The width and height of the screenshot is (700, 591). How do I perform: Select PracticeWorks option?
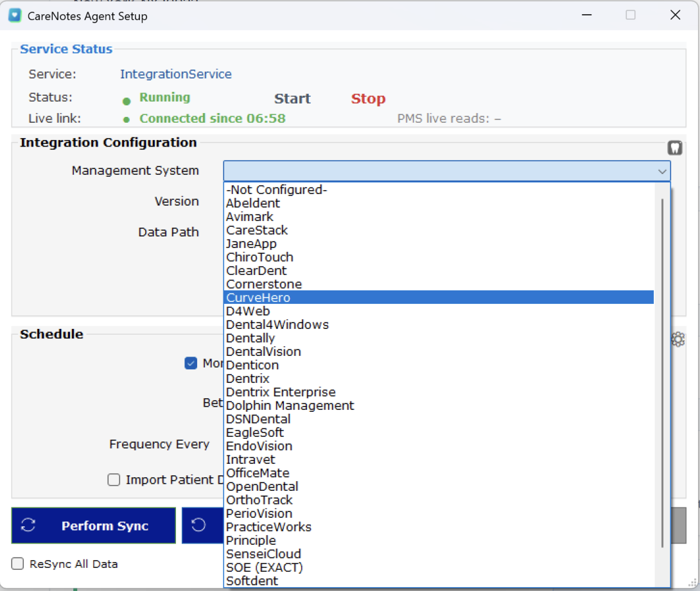coord(439,527)
